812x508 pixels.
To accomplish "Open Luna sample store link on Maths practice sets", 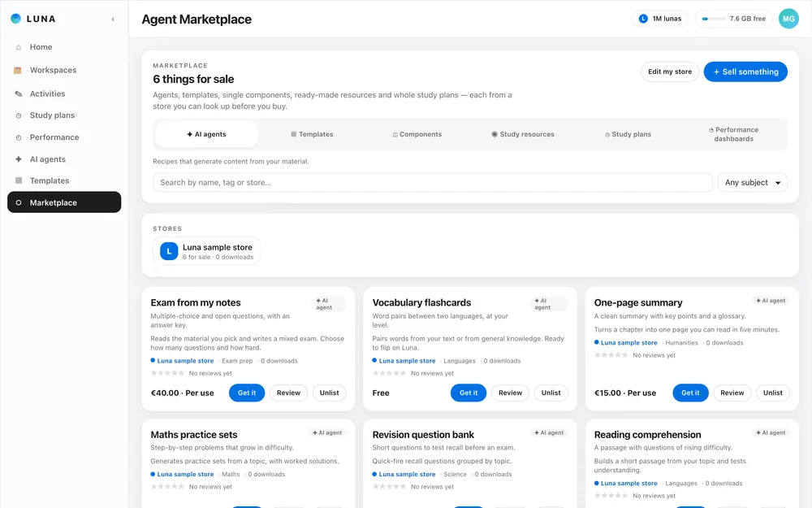I will point(185,475).
